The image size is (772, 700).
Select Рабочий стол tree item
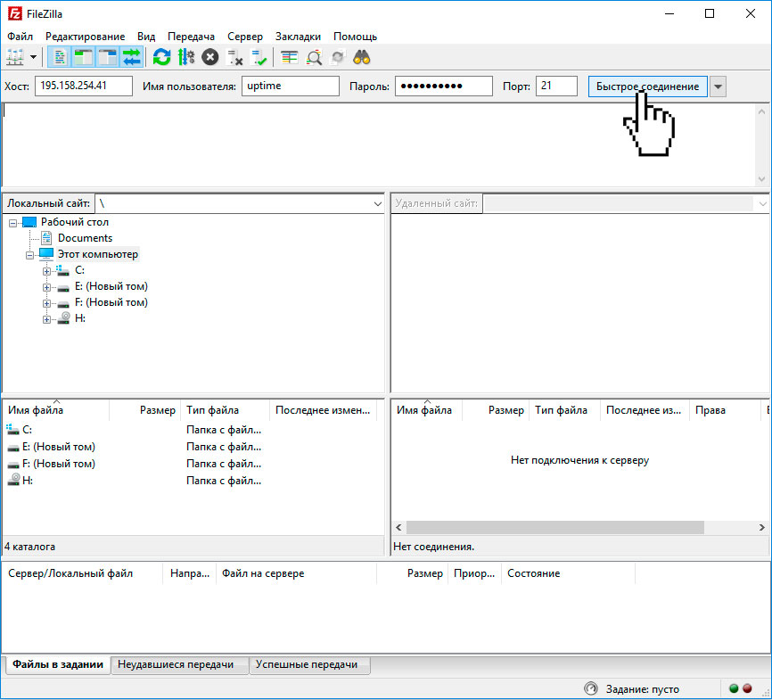click(74, 222)
